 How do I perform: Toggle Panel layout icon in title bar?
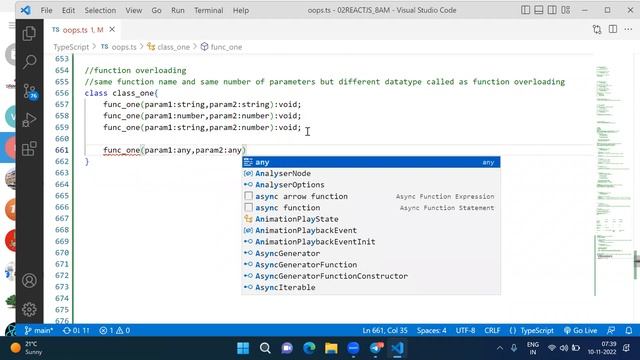pyautogui.click(x=539, y=10)
